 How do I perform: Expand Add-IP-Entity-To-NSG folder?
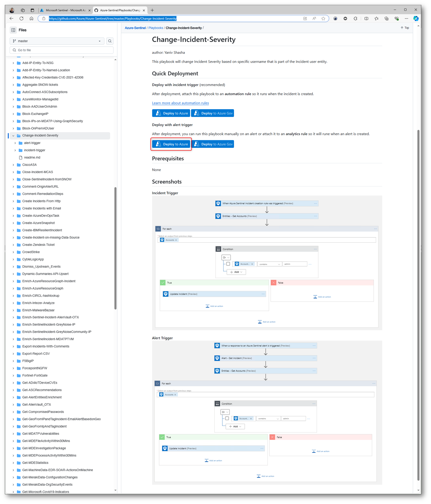tap(13, 63)
